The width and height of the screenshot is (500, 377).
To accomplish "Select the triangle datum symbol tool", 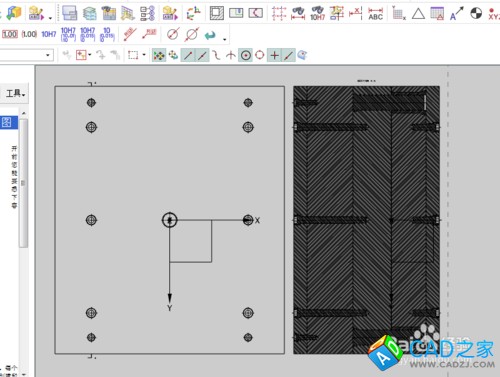I will point(418,14).
